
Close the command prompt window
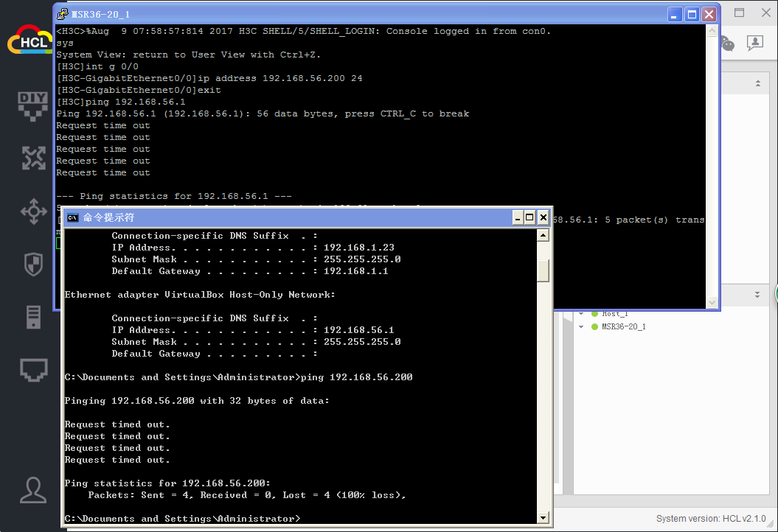click(543, 217)
